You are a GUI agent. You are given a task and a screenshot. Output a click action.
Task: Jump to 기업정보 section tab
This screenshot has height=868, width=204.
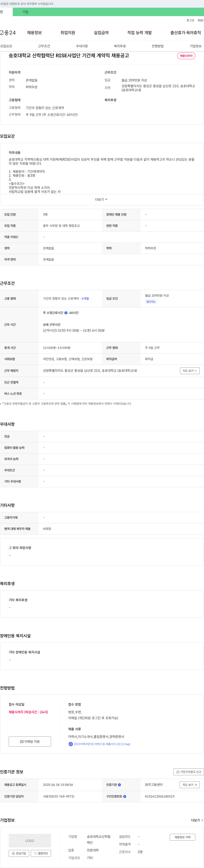click(x=195, y=46)
